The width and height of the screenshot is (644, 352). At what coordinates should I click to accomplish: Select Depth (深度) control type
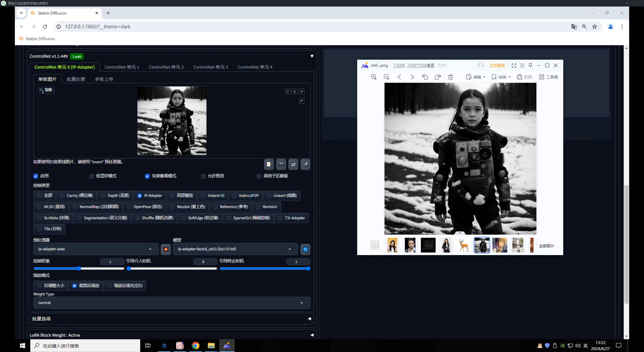click(x=115, y=196)
